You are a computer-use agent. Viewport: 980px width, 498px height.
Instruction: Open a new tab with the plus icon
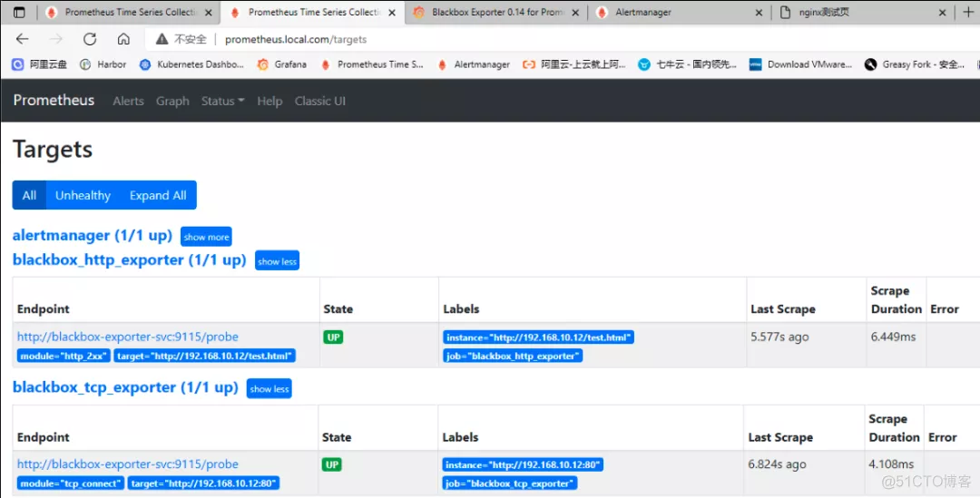(x=968, y=12)
